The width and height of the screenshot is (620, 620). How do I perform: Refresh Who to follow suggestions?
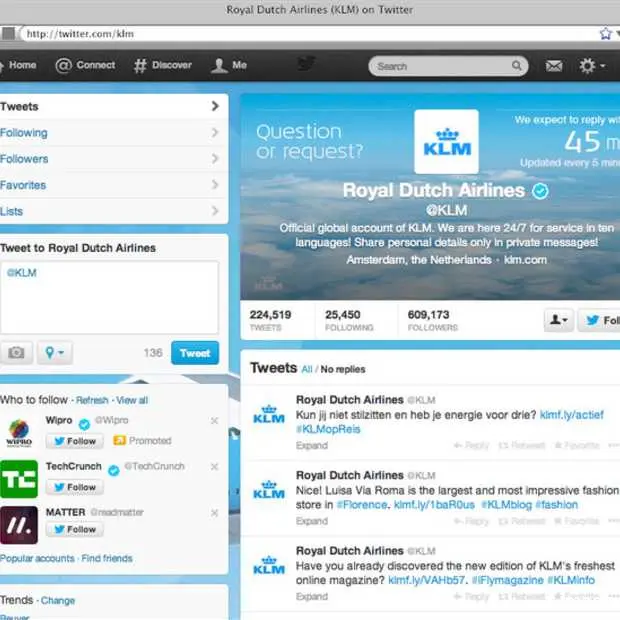(92, 400)
